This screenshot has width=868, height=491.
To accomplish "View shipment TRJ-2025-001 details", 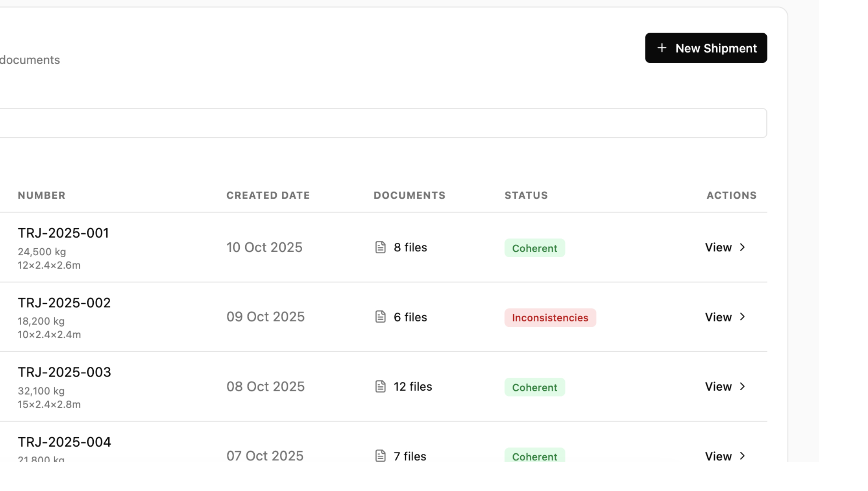I will tap(718, 247).
